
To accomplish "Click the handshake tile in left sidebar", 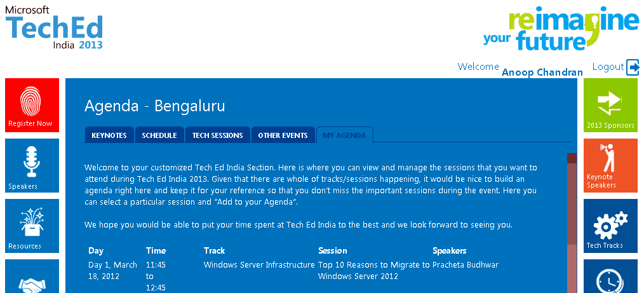I will [32, 276].
